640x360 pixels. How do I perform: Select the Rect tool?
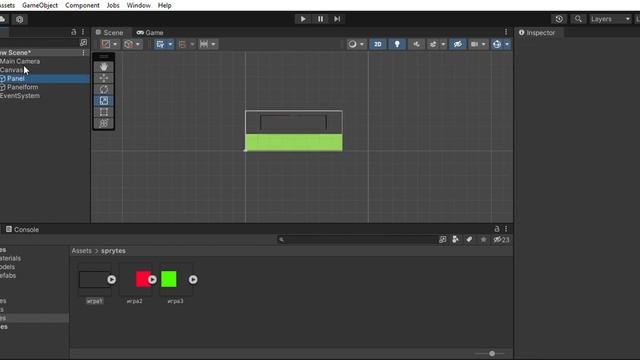[104, 112]
